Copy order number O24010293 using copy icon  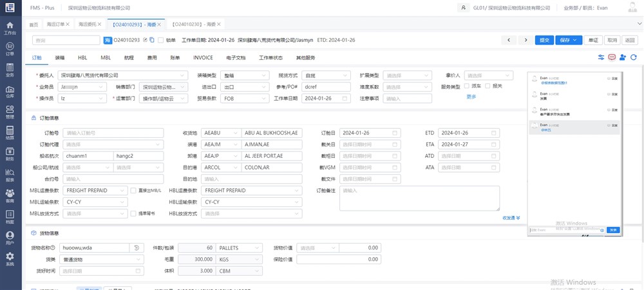(152, 40)
